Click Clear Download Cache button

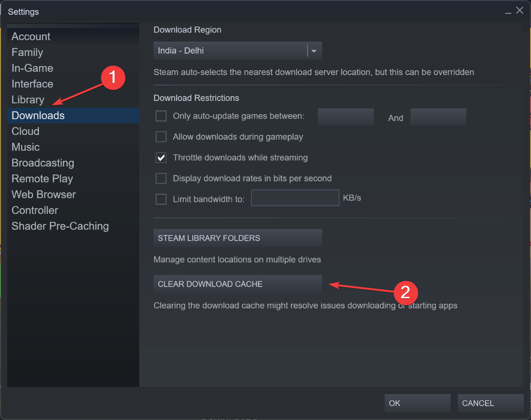pyautogui.click(x=237, y=284)
